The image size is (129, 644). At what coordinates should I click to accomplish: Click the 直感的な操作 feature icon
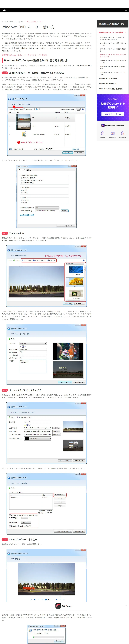coord(113,133)
